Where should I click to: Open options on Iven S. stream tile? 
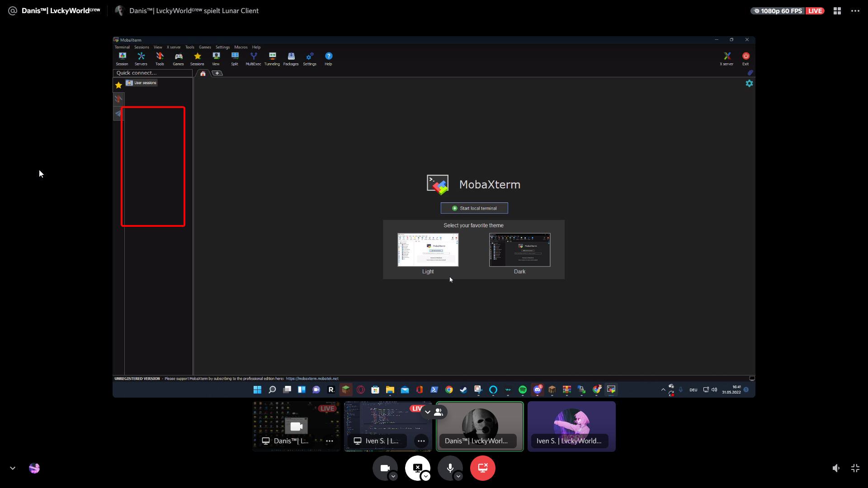tap(421, 441)
